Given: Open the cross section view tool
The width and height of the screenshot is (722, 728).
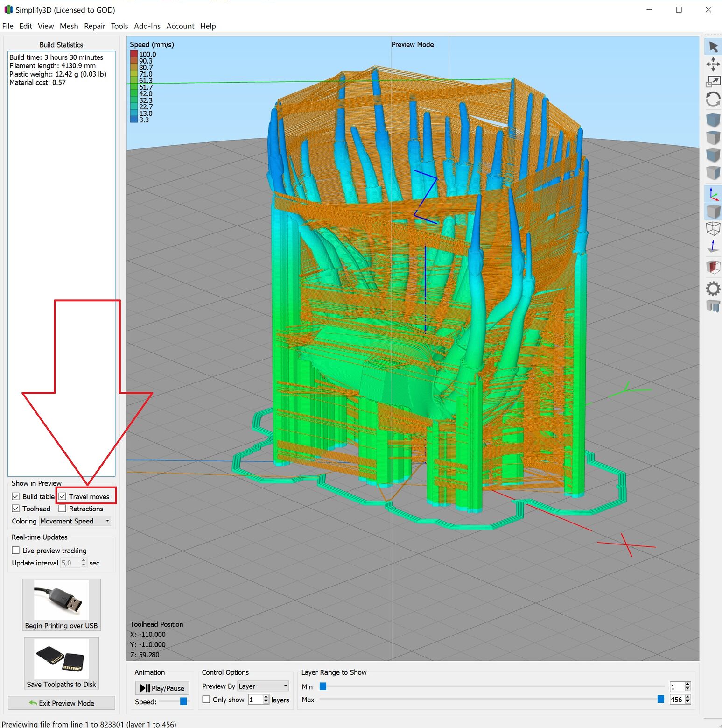Looking at the screenshot, I should point(713,267).
